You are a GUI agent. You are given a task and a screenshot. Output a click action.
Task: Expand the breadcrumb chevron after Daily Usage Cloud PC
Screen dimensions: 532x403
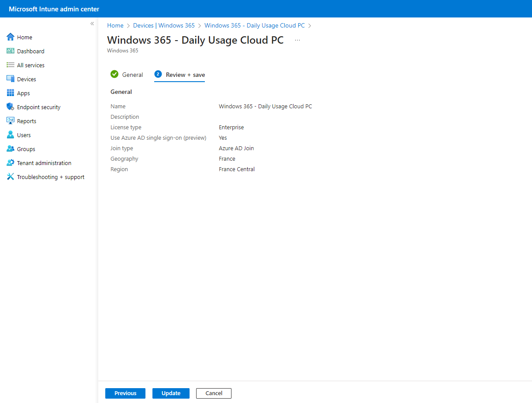click(x=310, y=25)
